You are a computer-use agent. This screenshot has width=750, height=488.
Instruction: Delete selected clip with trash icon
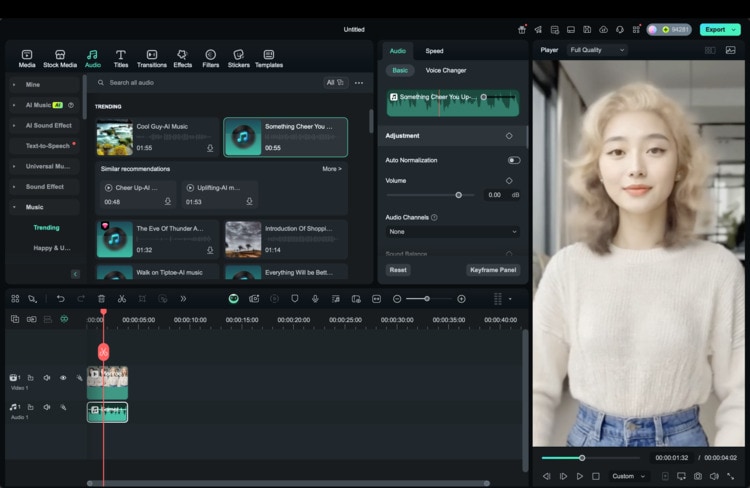[101, 299]
